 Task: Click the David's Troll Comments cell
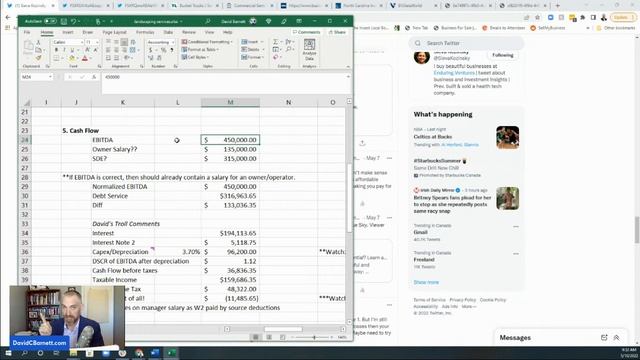[126, 224]
